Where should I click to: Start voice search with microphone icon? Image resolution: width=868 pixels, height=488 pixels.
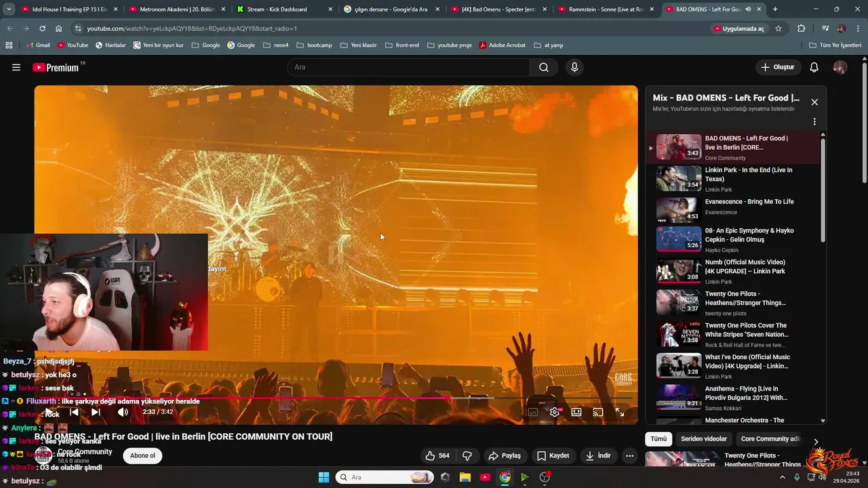coord(574,67)
